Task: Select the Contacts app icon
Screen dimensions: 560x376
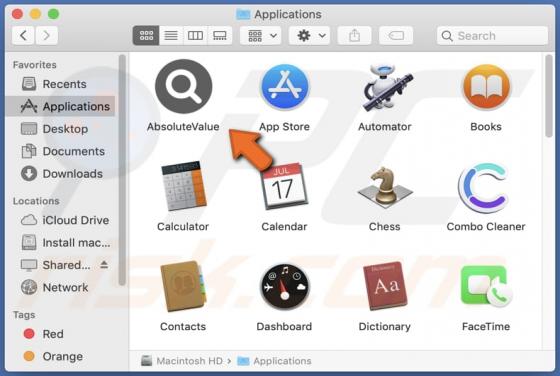Action: pos(183,286)
